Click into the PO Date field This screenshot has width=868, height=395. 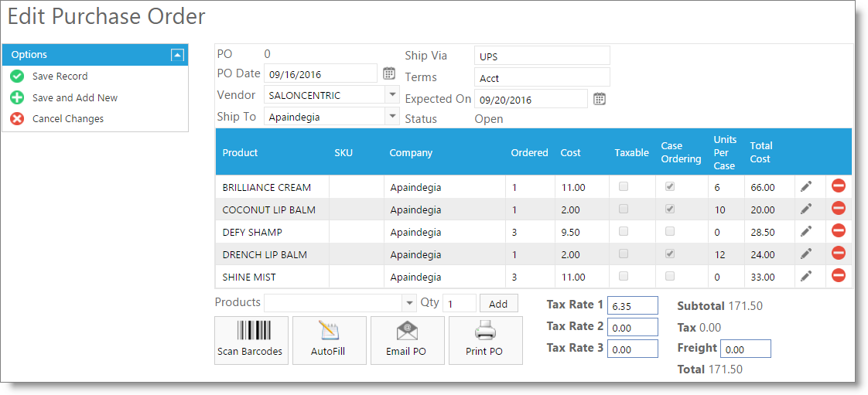tap(320, 73)
